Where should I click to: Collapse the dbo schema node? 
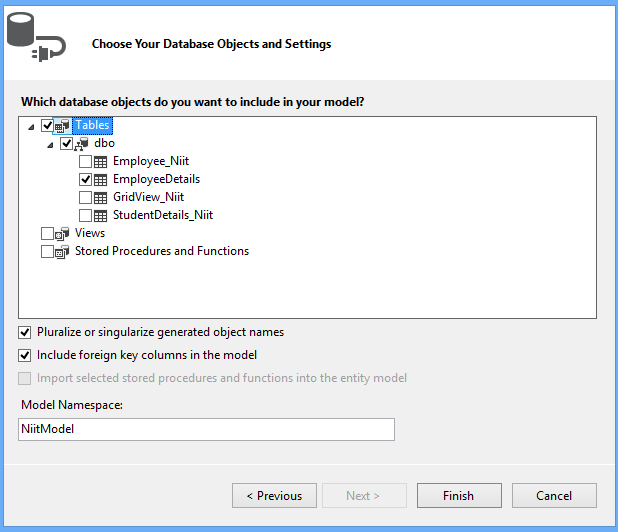click(51, 144)
